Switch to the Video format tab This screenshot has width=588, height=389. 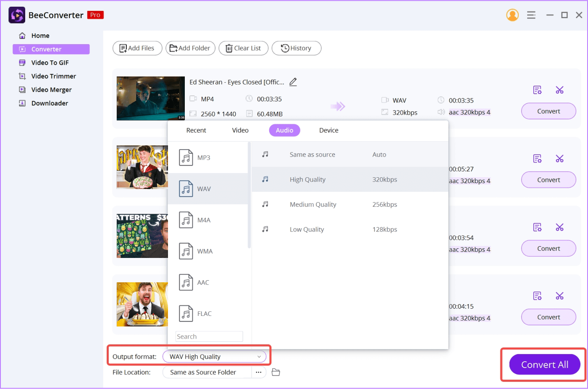(x=240, y=130)
